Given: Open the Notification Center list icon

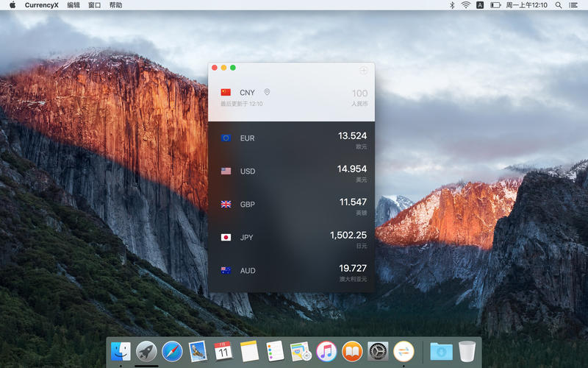Looking at the screenshot, I should click(x=573, y=5).
